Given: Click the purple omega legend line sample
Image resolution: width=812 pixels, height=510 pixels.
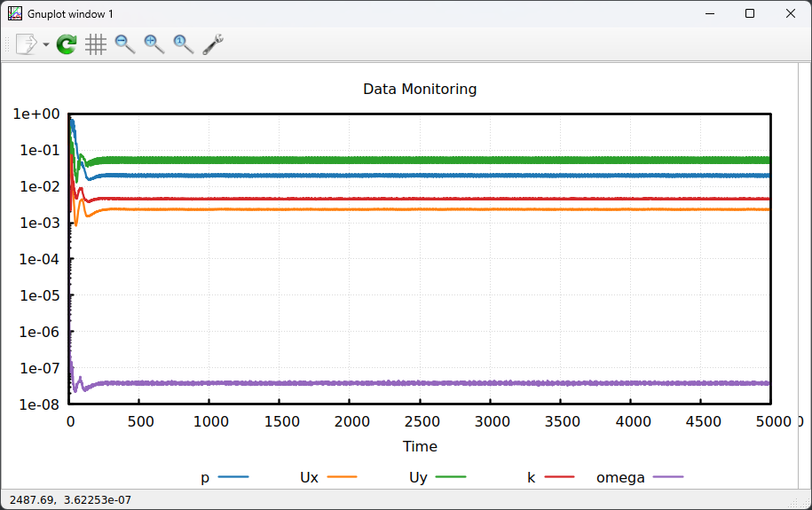Looking at the screenshot, I should pyautogui.click(x=668, y=477).
